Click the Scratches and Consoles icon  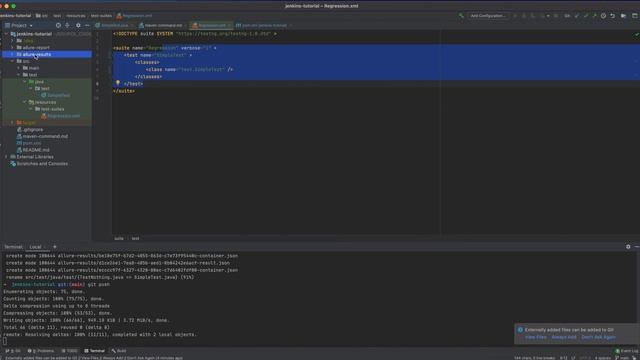click(x=13, y=164)
